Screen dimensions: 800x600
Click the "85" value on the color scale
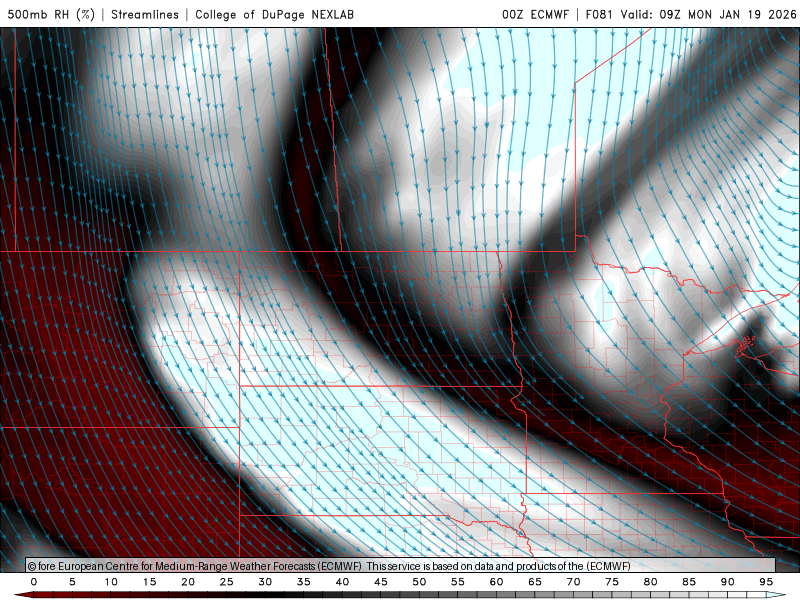click(689, 582)
